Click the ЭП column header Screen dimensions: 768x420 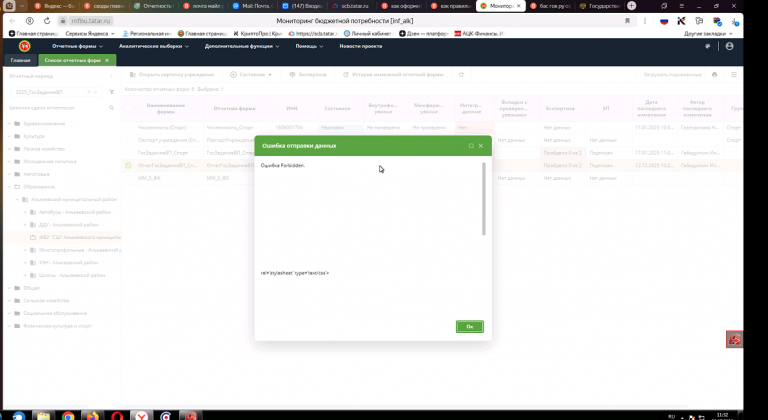(x=606, y=108)
